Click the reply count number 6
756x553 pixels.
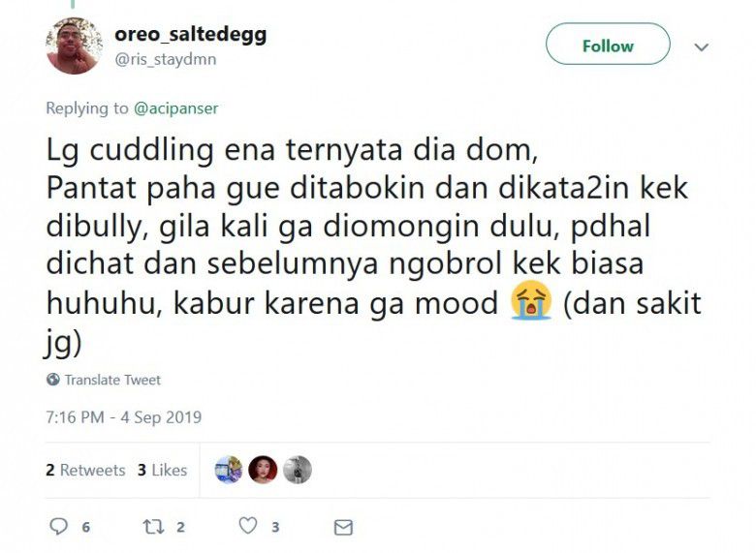click(86, 528)
